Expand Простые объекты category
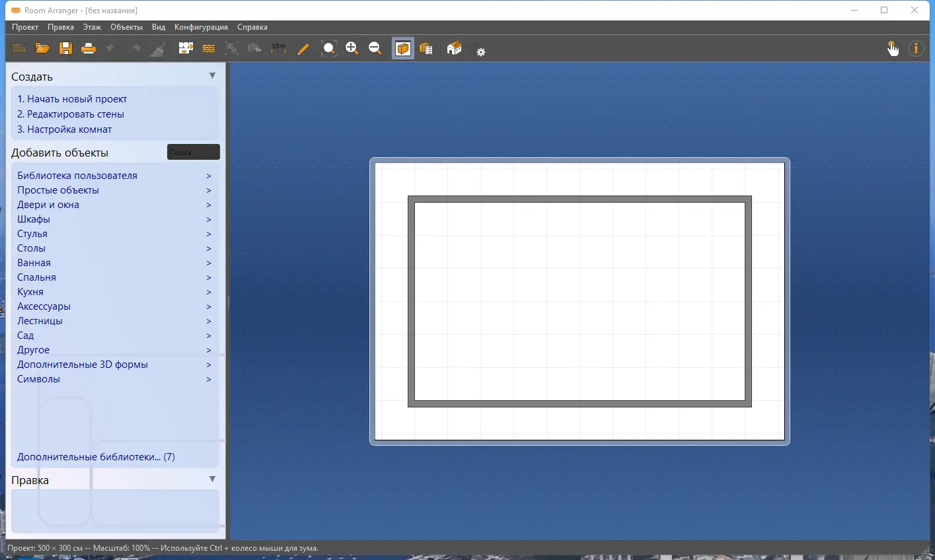This screenshot has width=935, height=560. (114, 190)
